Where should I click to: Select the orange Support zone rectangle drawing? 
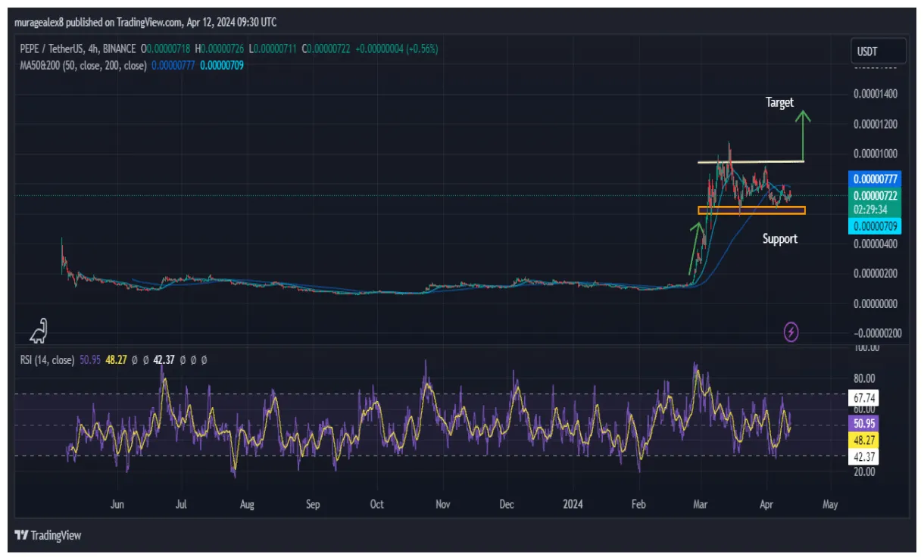[x=751, y=211]
